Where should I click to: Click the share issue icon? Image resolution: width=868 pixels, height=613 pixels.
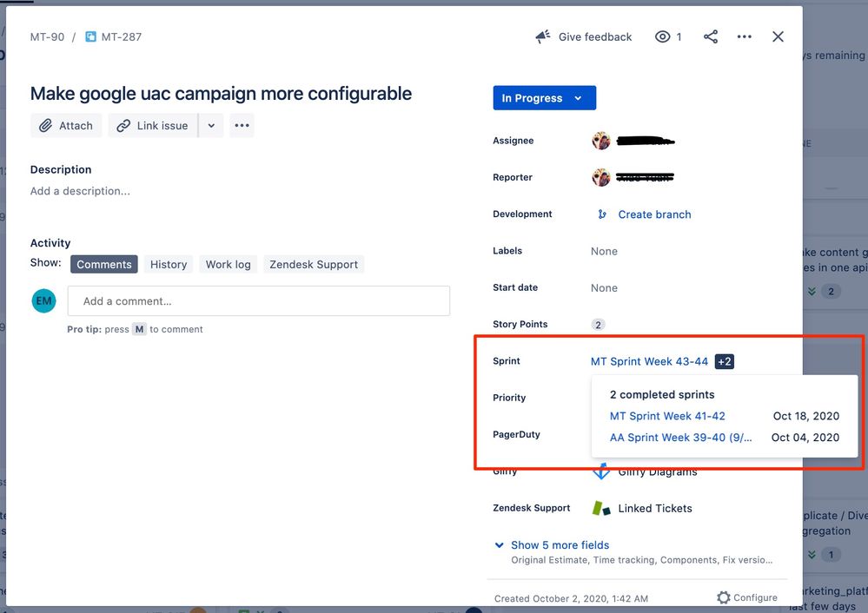coord(711,36)
